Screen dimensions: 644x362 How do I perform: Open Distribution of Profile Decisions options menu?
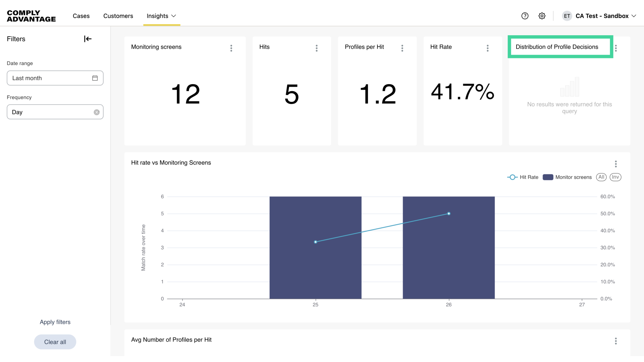[616, 48]
